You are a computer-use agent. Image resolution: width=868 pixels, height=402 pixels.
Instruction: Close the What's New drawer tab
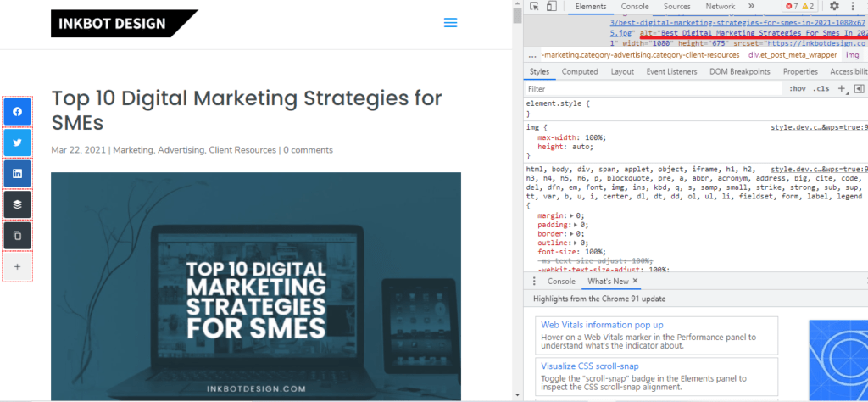[x=635, y=281]
